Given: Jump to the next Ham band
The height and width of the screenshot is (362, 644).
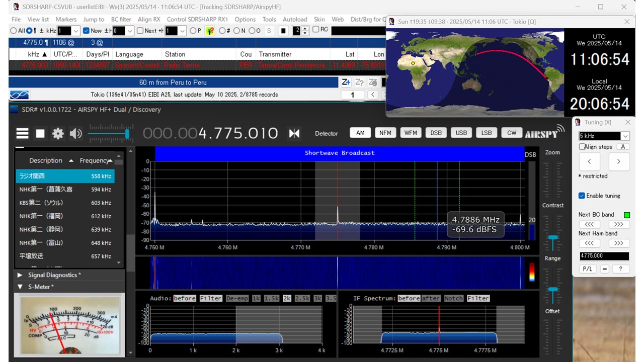Looking at the screenshot, I should (x=618, y=243).
